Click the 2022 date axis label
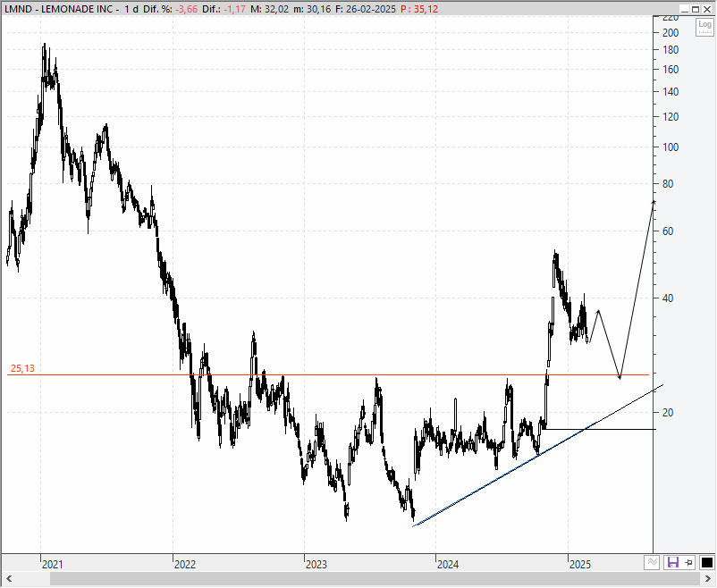 click(185, 565)
